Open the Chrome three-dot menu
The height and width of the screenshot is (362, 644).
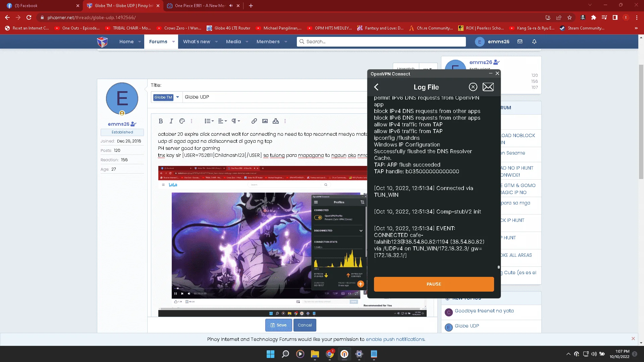pyautogui.click(x=637, y=17)
